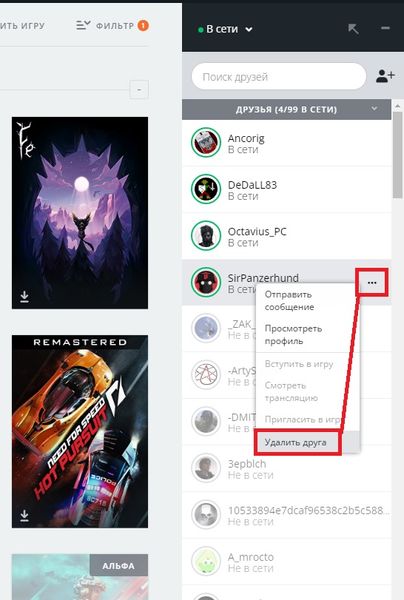Viewport: 404px width, 600px height.
Task: Collapse the ДРУЗЬЯ friends list section
Action: click(x=374, y=109)
